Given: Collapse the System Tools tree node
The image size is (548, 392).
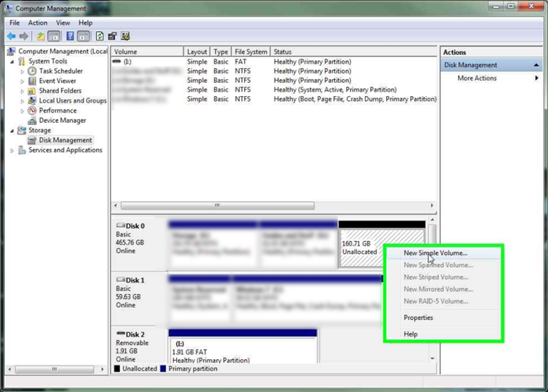Looking at the screenshot, I should click(13, 62).
